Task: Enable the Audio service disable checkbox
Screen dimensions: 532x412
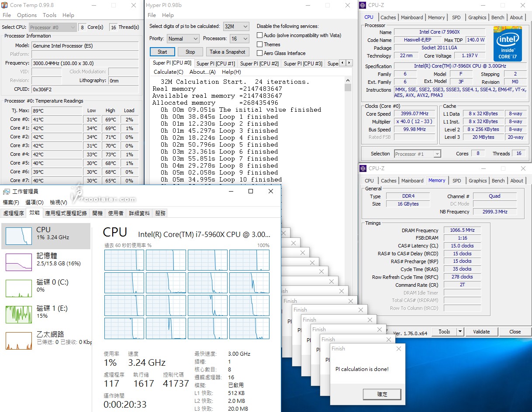Action: click(x=260, y=35)
